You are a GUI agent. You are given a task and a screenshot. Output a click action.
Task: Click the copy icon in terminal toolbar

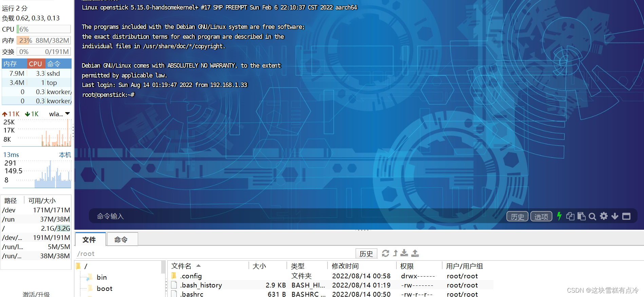pos(570,216)
